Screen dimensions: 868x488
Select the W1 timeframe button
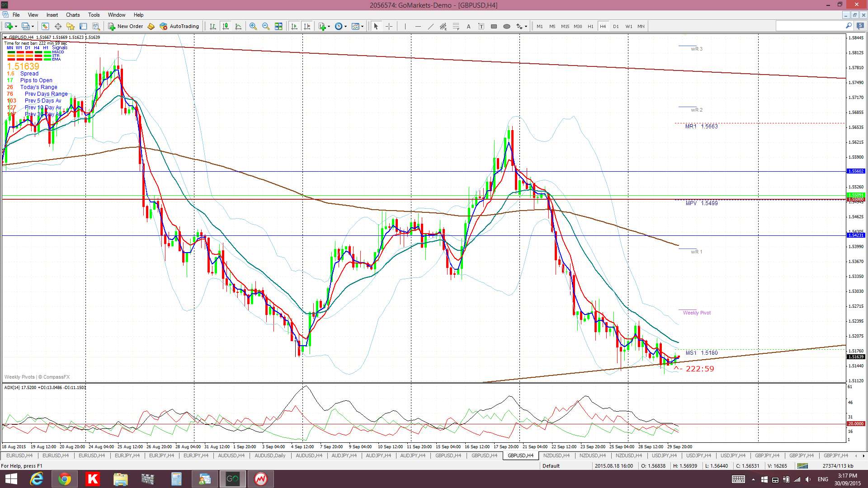(629, 26)
